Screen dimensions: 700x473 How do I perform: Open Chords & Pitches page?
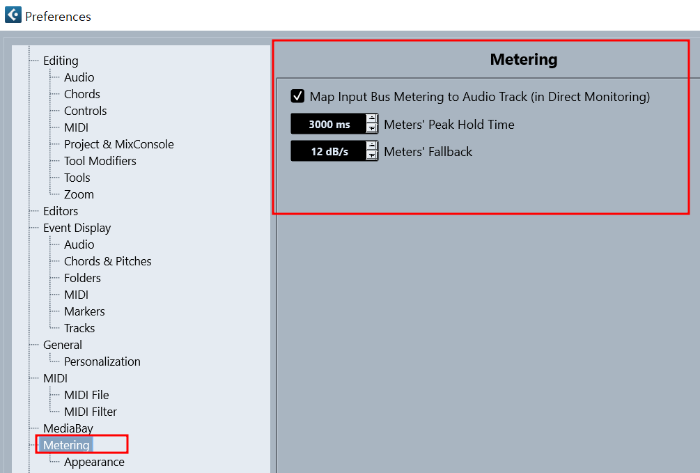tap(108, 261)
